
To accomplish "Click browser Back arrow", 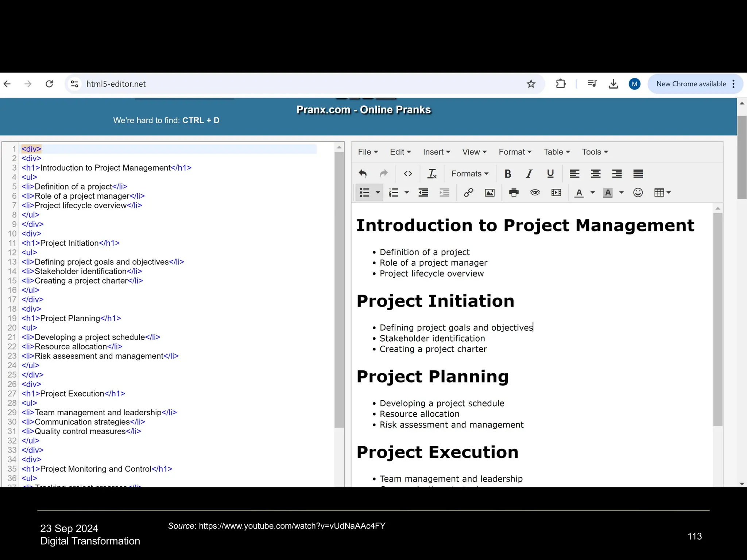I will (7, 84).
